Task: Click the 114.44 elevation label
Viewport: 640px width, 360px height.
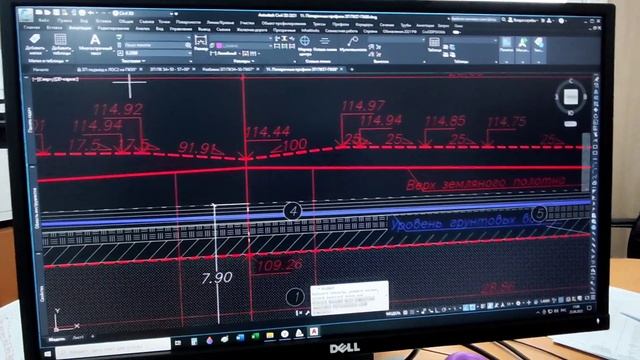Action: (x=268, y=131)
